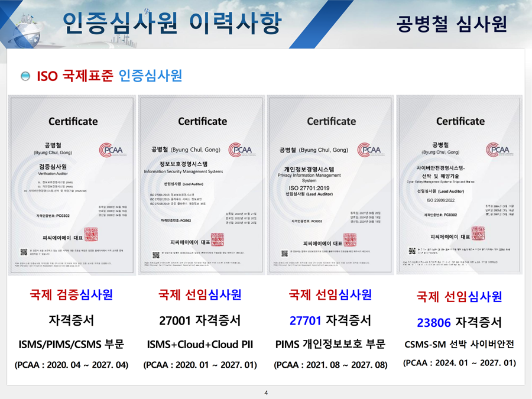Select the 인증심사원 이력사항 slide title
Viewport: 532px width, 399px height.
[x=171, y=24]
